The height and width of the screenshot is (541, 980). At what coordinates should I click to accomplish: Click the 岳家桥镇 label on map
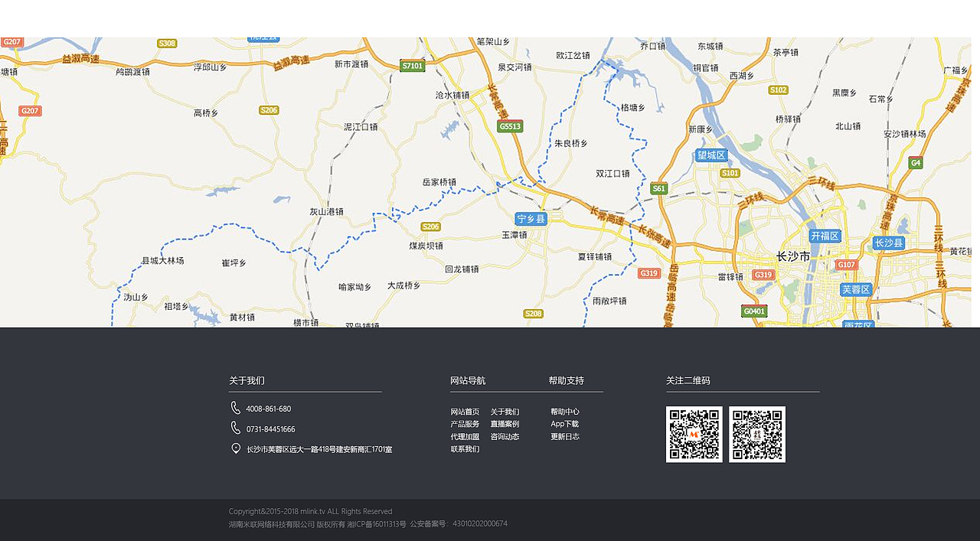point(439,183)
